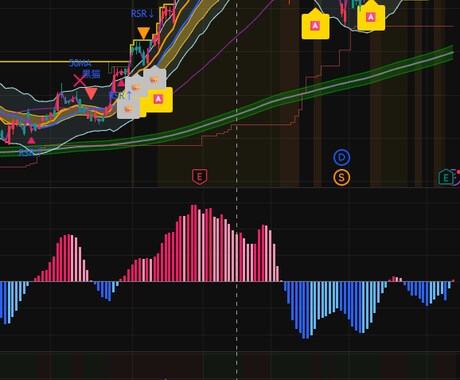Open the green E earnings marker
This screenshot has width=460, height=380.
[x=446, y=177]
